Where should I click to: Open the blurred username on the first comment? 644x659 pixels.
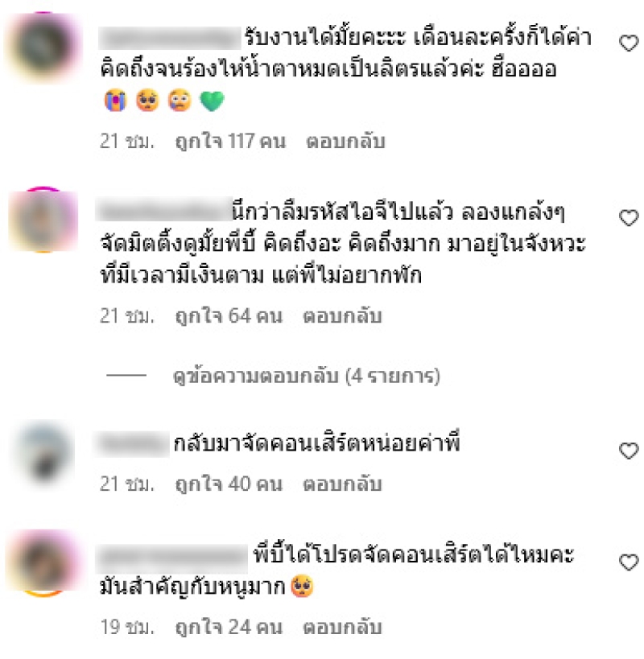(170, 38)
